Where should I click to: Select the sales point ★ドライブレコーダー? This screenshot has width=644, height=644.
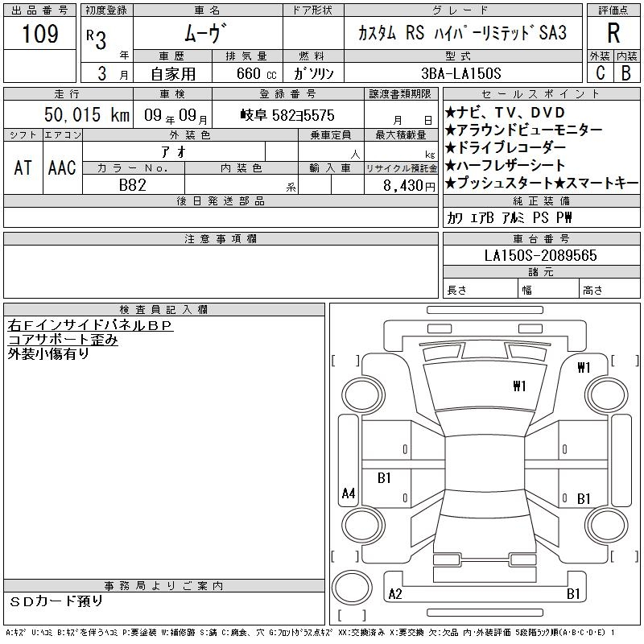(506, 148)
